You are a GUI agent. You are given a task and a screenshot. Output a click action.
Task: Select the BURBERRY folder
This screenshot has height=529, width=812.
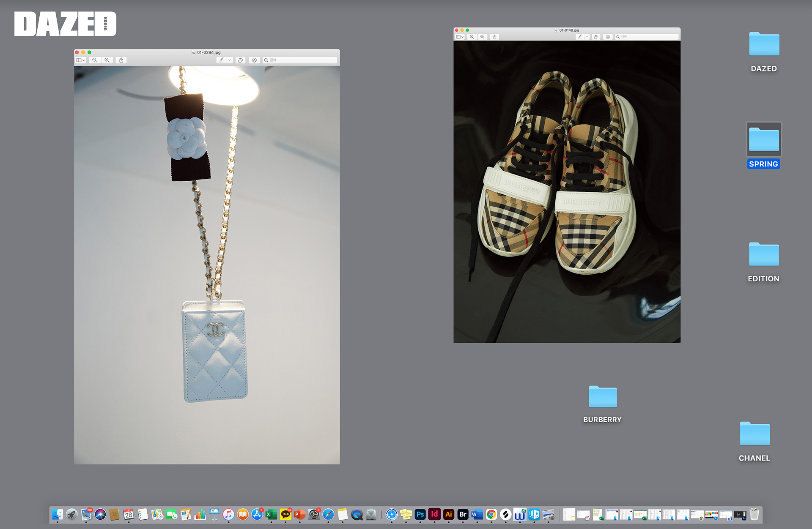point(603,397)
